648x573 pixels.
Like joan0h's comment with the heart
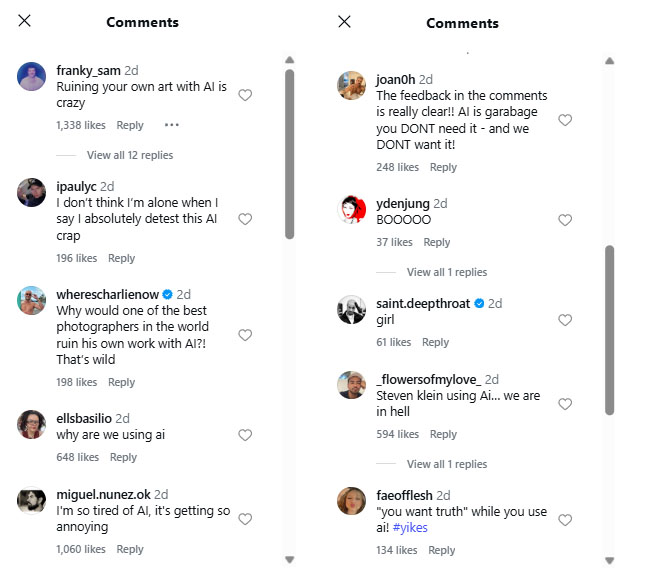[565, 120]
